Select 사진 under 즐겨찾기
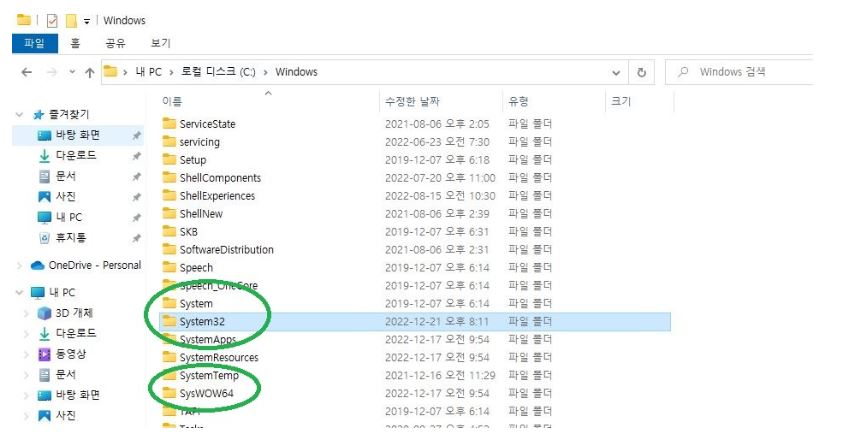Image resolution: width=853 pixels, height=432 pixels. click(66, 196)
